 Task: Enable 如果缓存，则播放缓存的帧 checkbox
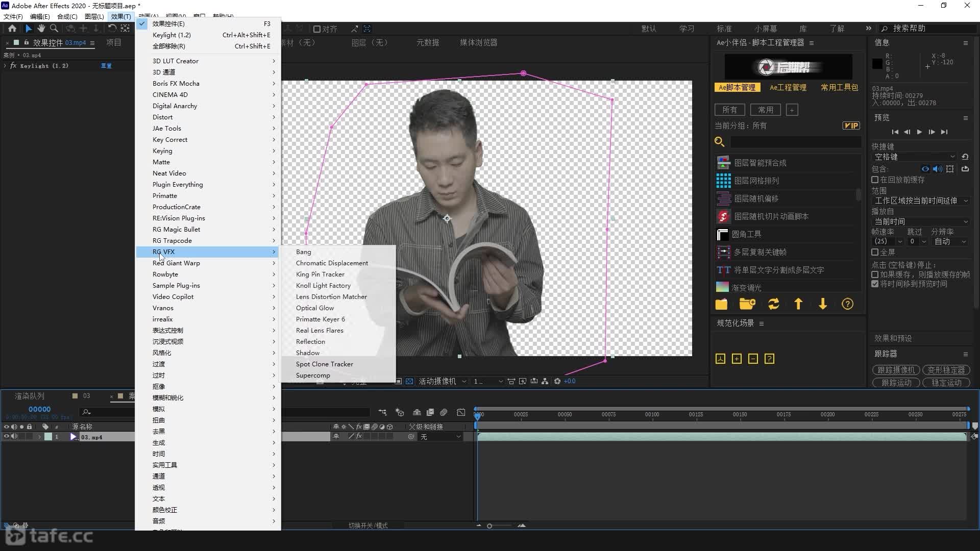pos(875,274)
